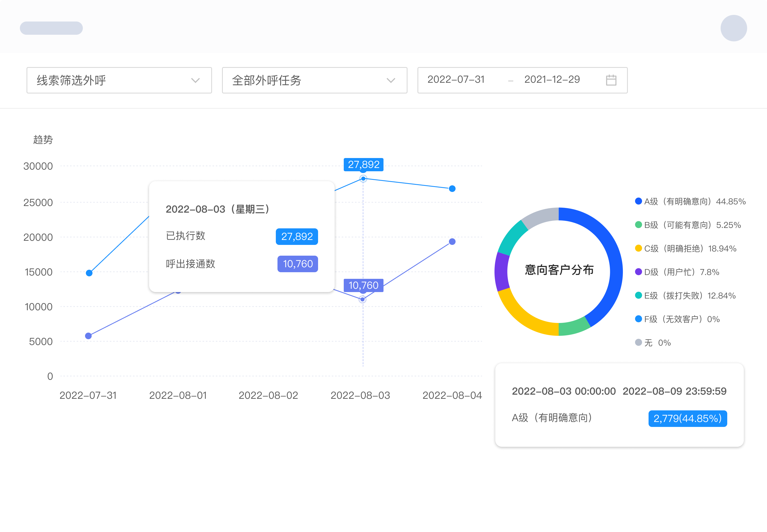Click the 27,892 data label on chart
The image size is (767, 532).
coord(363,165)
